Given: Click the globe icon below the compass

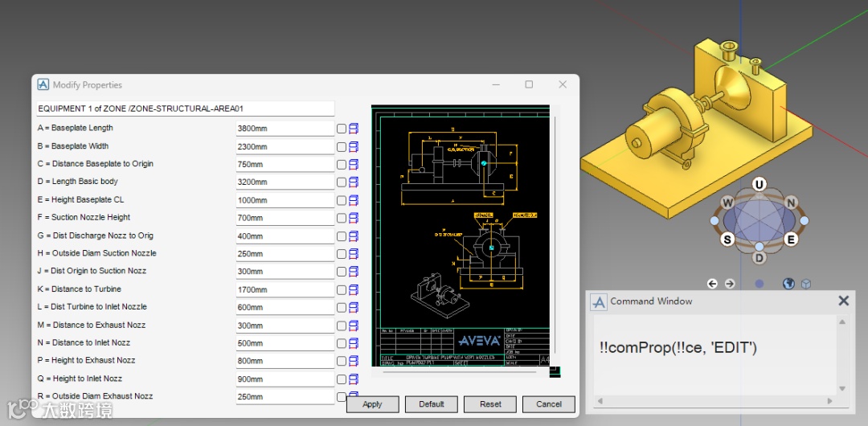Looking at the screenshot, I should (x=788, y=284).
